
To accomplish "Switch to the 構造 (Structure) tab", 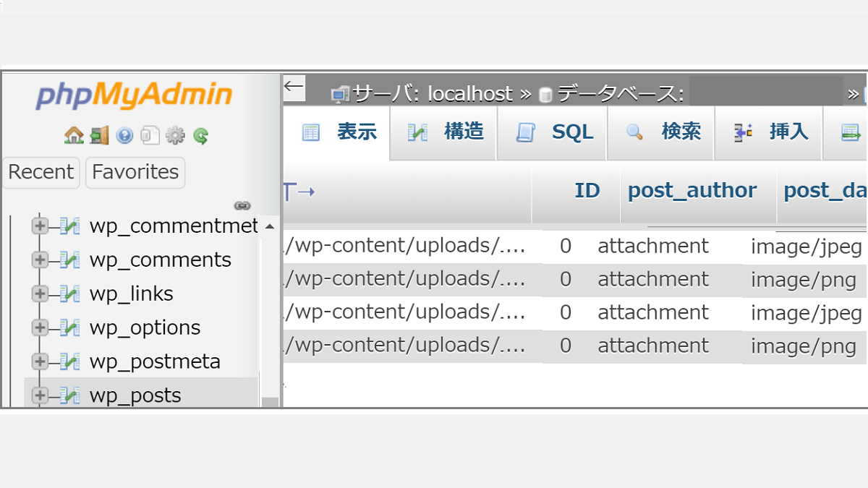I will pyautogui.click(x=445, y=132).
